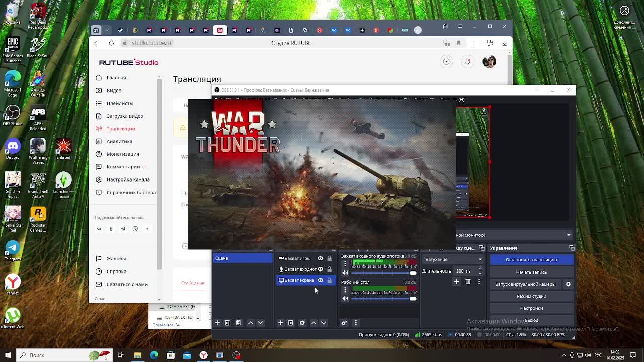Image resolution: width=644 pixels, height=362 pixels.
Task: Remove the selected source in OBS
Action: pos(290,323)
